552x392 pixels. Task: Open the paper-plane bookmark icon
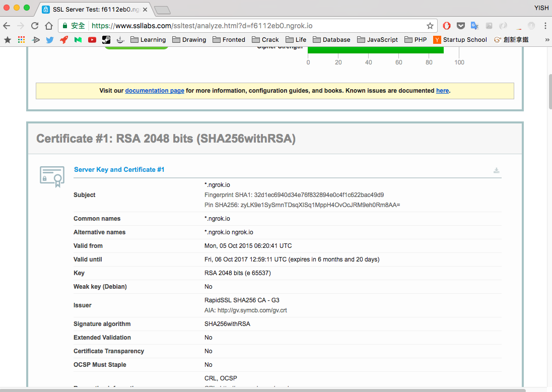point(36,40)
